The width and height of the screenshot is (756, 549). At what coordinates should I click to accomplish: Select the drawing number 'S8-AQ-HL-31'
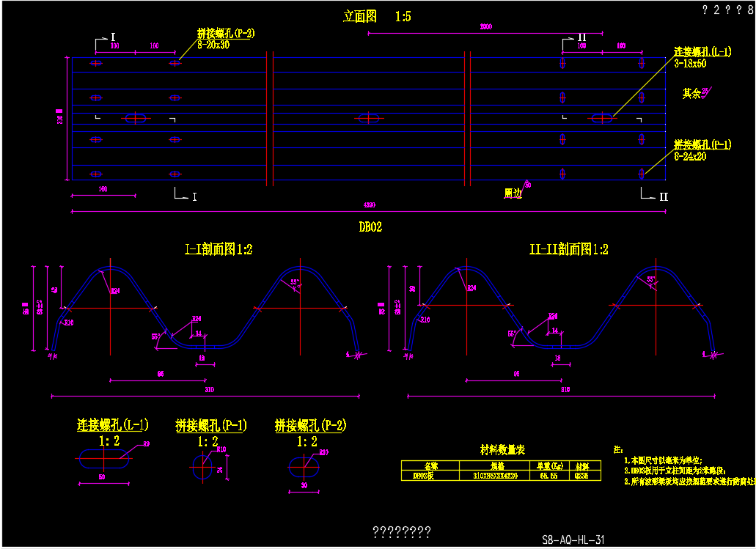pyautogui.click(x=573, y=540)
